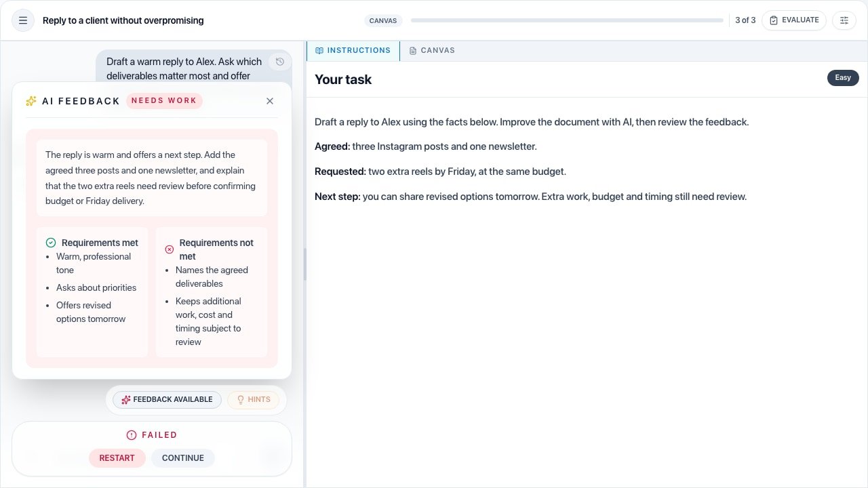
Task: Click the 'Agreed:' line in instructions
Action: point(426,146)
